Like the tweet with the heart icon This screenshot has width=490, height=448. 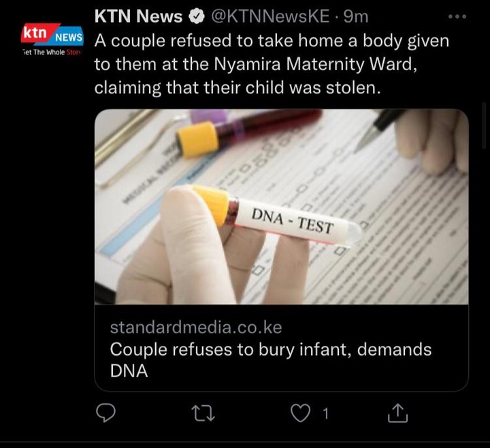point(300,413)
